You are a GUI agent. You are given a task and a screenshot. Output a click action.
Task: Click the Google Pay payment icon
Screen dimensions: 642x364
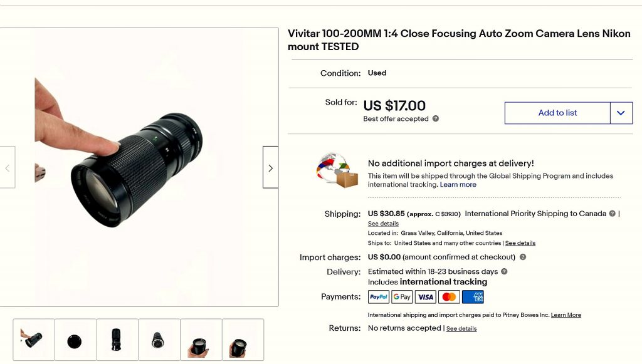point(402,297)
